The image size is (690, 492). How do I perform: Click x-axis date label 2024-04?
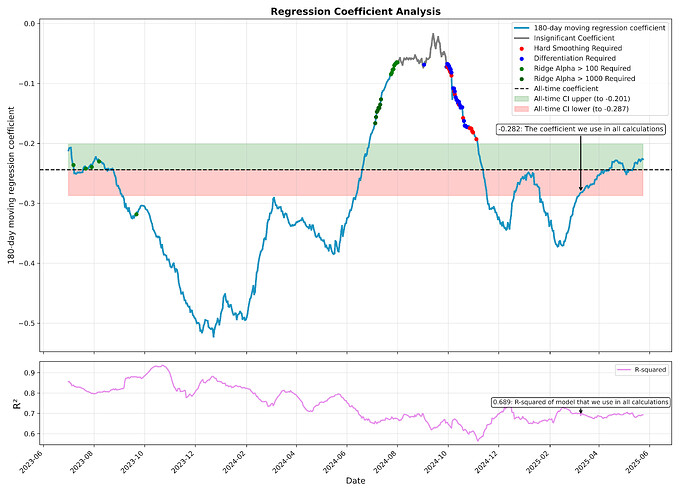285,462
